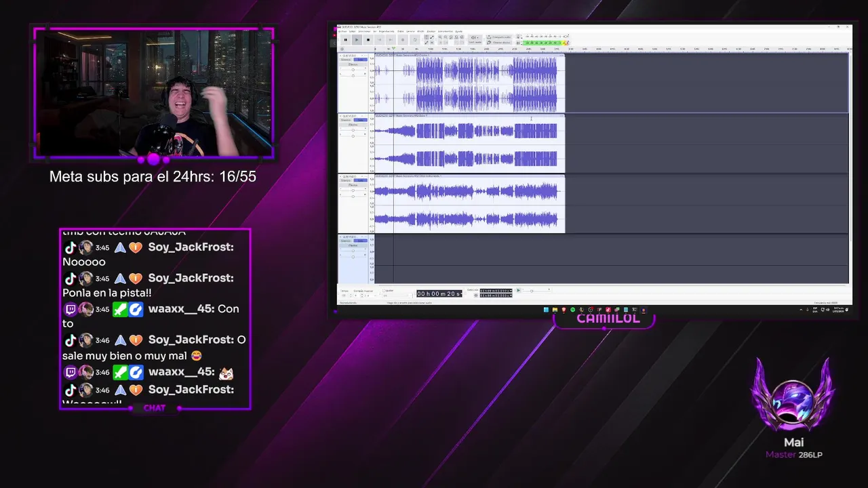Click the timeline options gear icon
This screenshot has width=868, height=488.
(x=342, y=49)
